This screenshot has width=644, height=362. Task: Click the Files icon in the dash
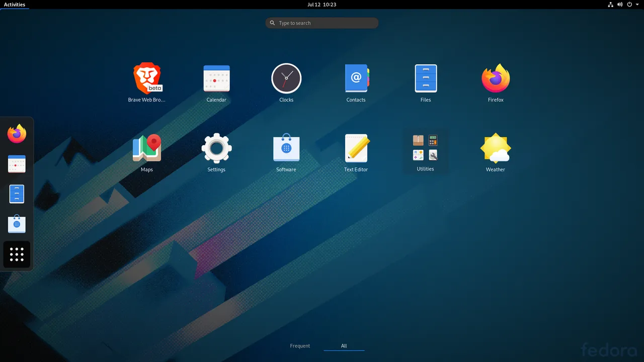pyautogui.click(x=17, y=194)
